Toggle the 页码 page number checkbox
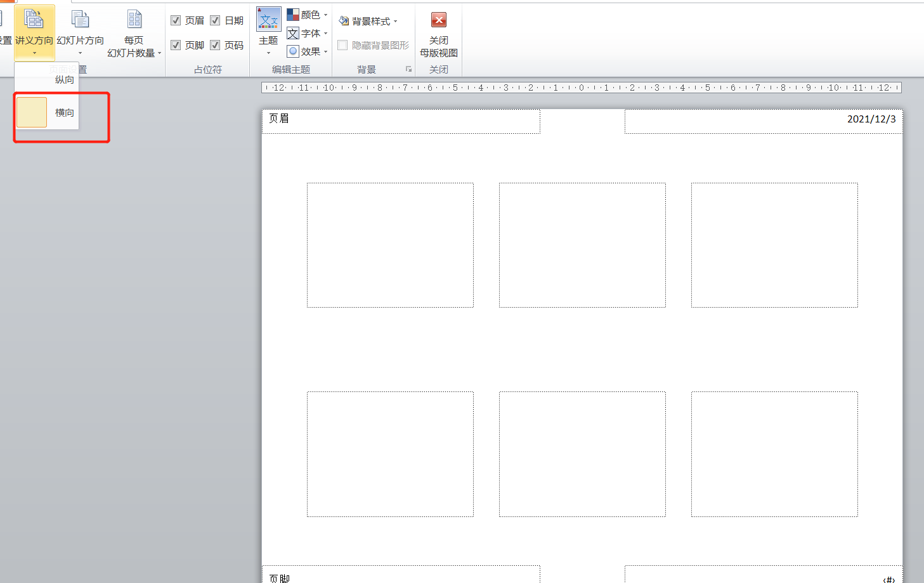Viewport: 924px width, 583px height. [x=216, y=45]
